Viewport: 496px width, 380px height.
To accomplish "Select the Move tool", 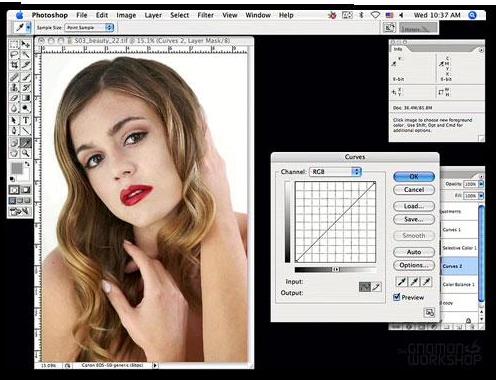I will (x=26, y=44).
